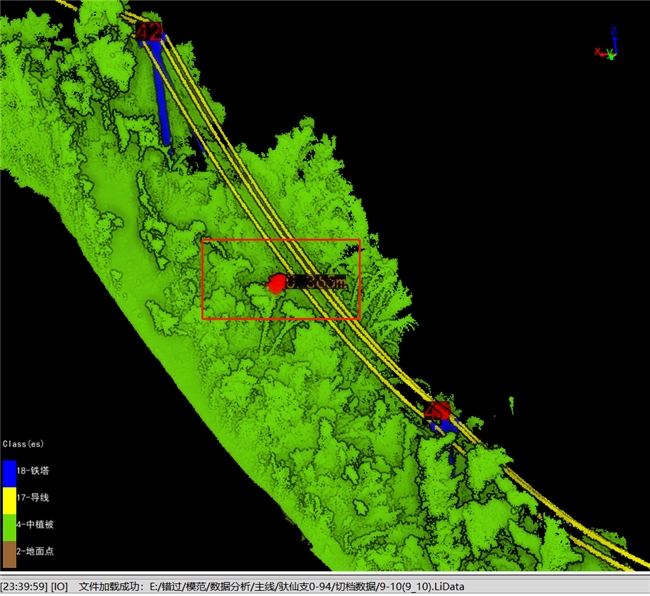Select the 18-铁塔 class label
The height and width of the screenshot is (596, 650).
tap(36, 469)
